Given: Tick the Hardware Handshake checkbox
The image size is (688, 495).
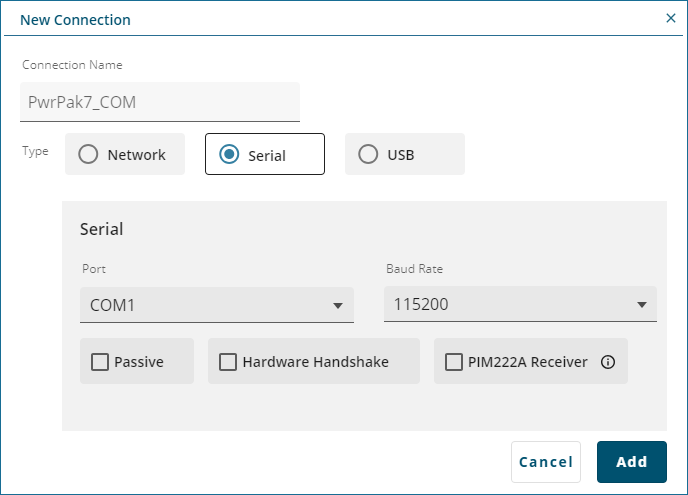Looking at the screenshot, I should (228, 362).
